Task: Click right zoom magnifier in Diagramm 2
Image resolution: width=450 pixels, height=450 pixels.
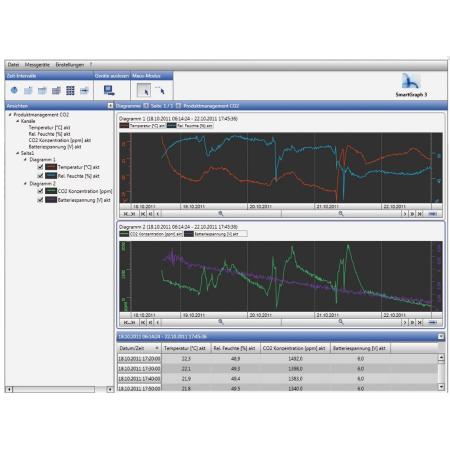Action: [x=341, y=322]
